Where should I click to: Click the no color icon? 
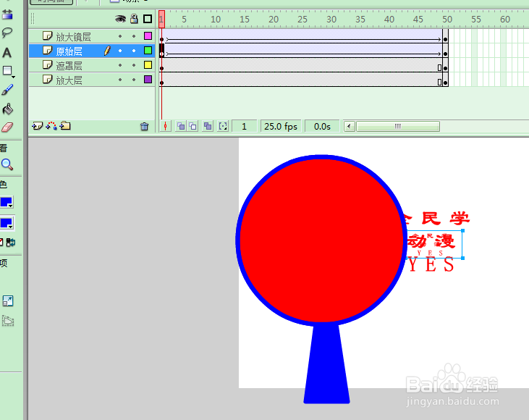click(1, 242)
